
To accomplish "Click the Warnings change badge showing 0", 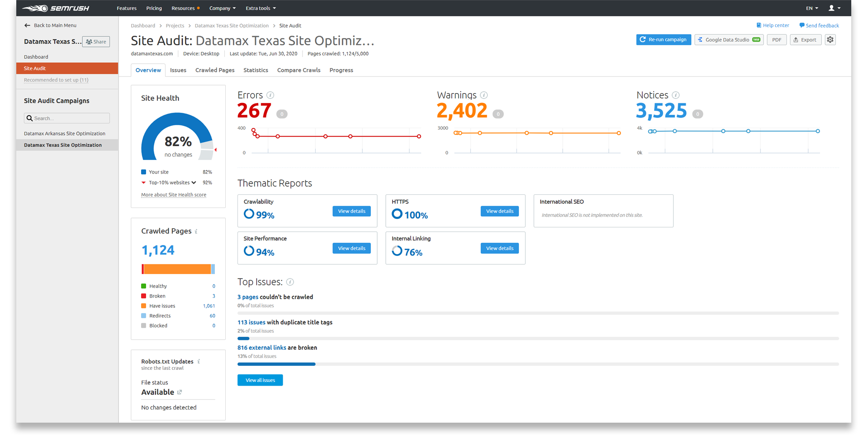I will point(498,114).
